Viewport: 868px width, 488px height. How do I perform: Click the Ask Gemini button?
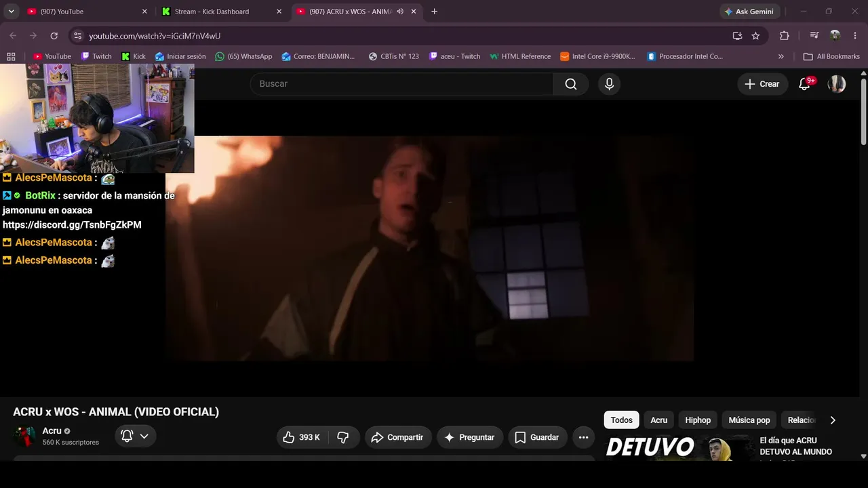749,12
